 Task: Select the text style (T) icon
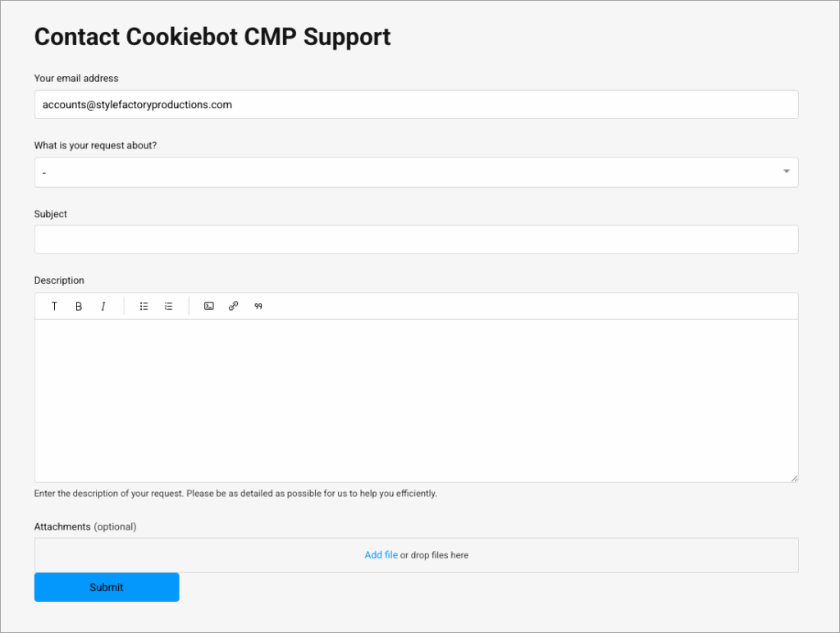pos(54,306)
